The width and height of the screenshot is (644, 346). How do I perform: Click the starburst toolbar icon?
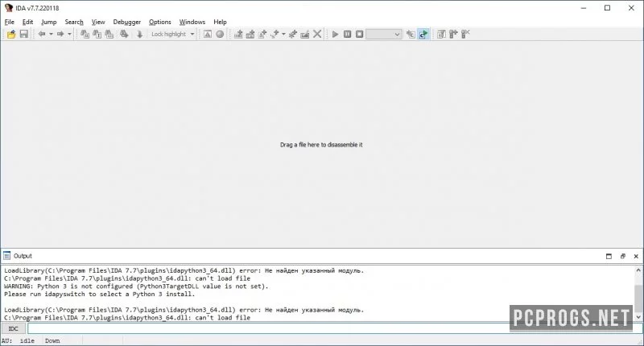[x=293, y=34]
